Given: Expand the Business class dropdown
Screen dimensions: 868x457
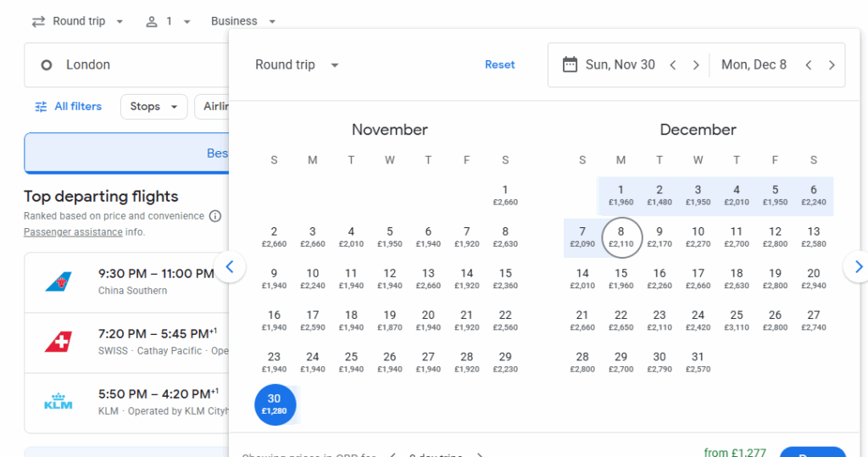Looking at the screenshot, I should [x=243, y=21].
